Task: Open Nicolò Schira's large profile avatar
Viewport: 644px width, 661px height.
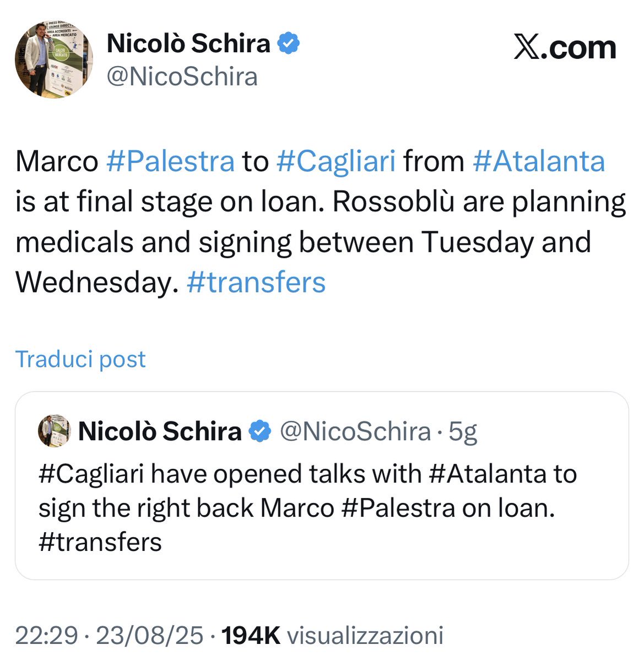Action: pos(53,59)
